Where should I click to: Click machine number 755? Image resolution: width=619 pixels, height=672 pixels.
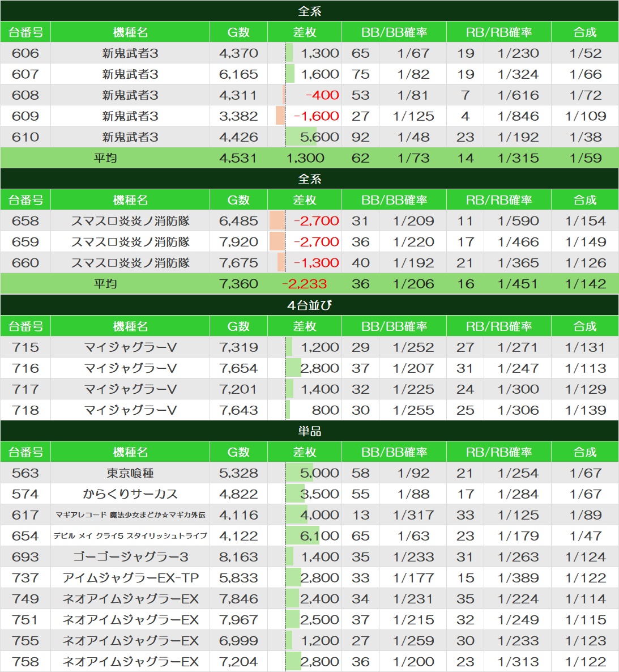click(25, 641)
